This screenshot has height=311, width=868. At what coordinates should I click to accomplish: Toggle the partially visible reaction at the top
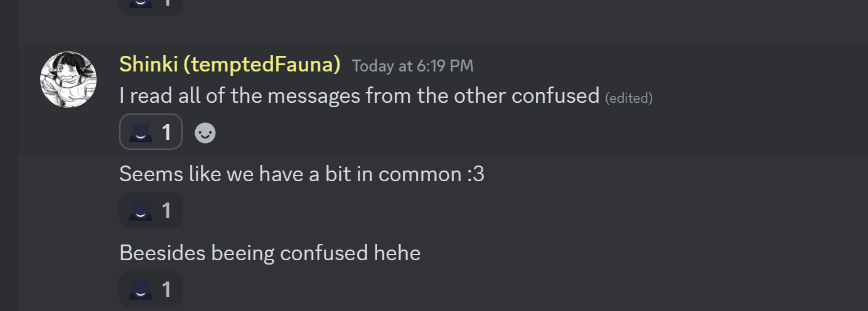(x=151, y=5)
